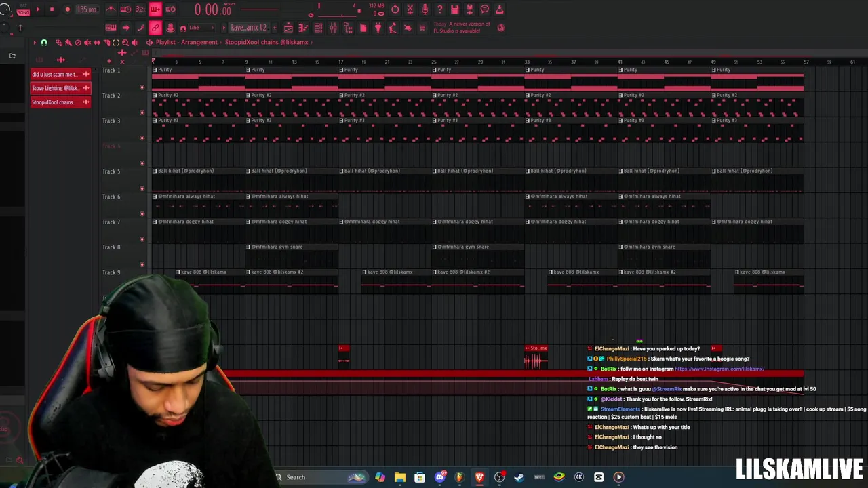Select the playlist zoom tool
The image size is (868, 488).
point(125,43)
